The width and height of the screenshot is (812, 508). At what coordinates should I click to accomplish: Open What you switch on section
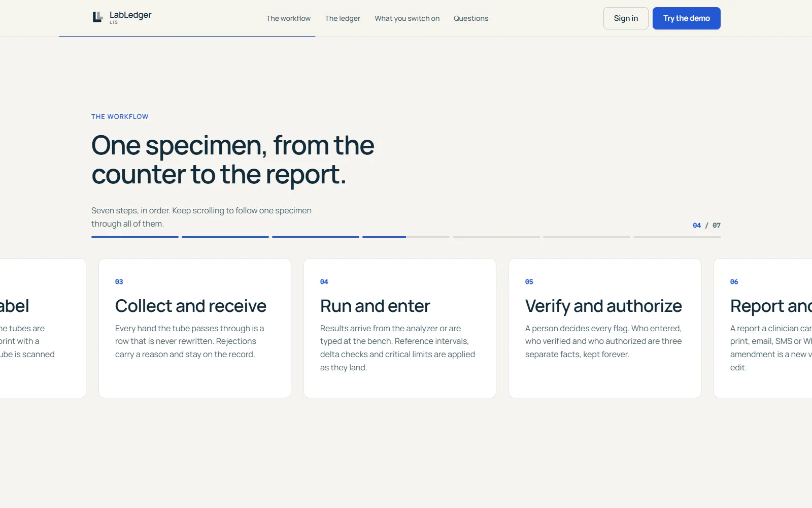click(407, 18)
